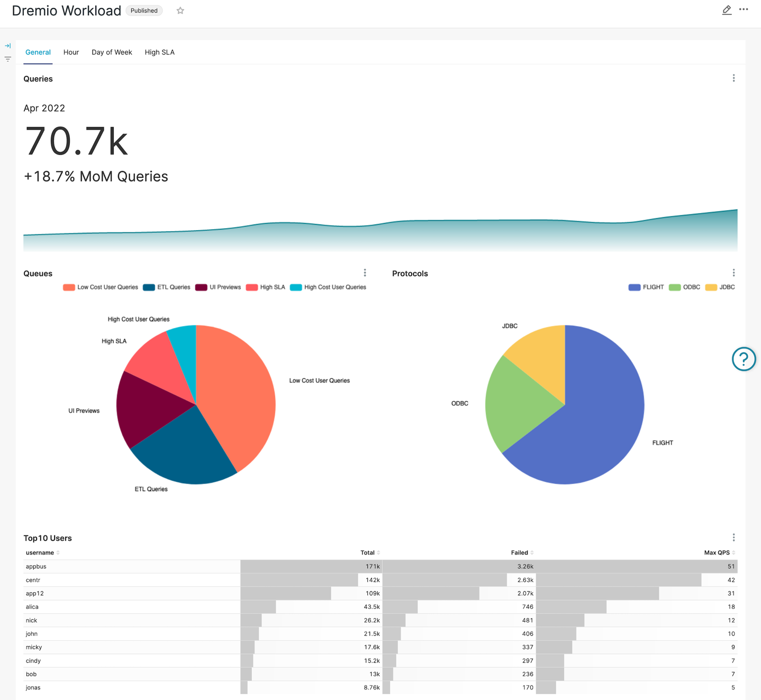Viewport: 761px width, 700px height.
Task: Open the Queries chart options menu
Action: point(733,78)
